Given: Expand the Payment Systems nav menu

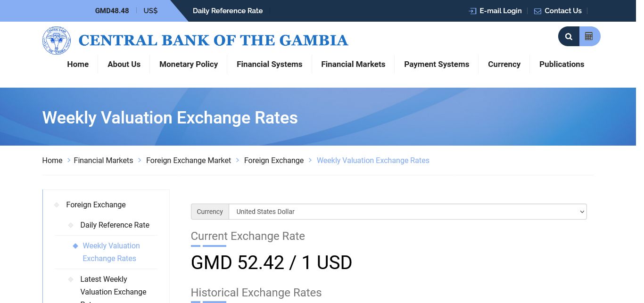Looking at the screenshot, I should pyautogui.click(x=437, y=64).
